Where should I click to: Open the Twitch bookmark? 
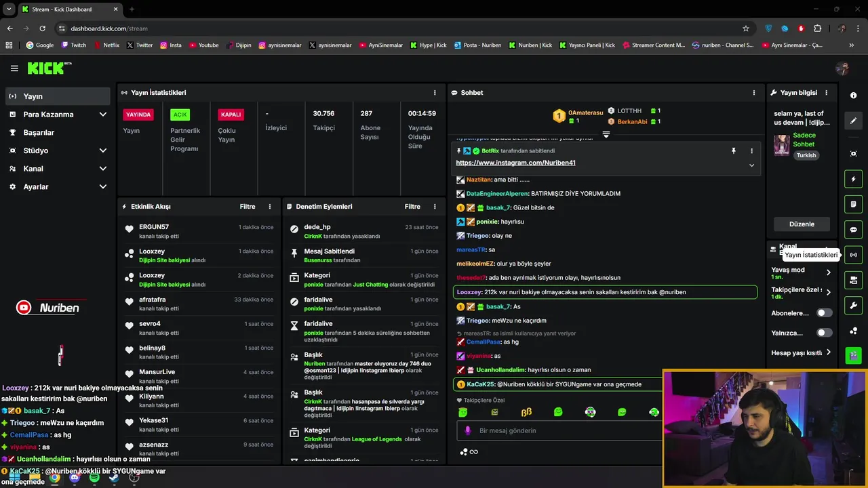(x=73, y=45)
